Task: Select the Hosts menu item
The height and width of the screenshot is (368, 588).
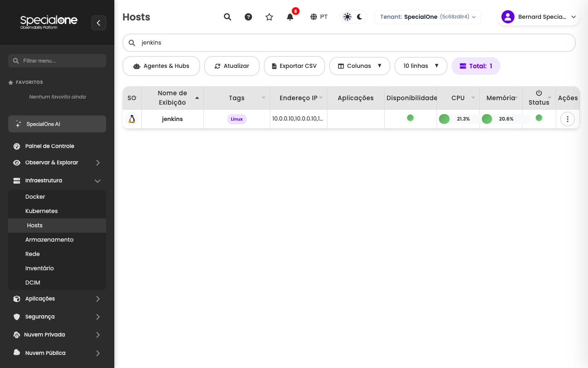Action: [57, 225]
